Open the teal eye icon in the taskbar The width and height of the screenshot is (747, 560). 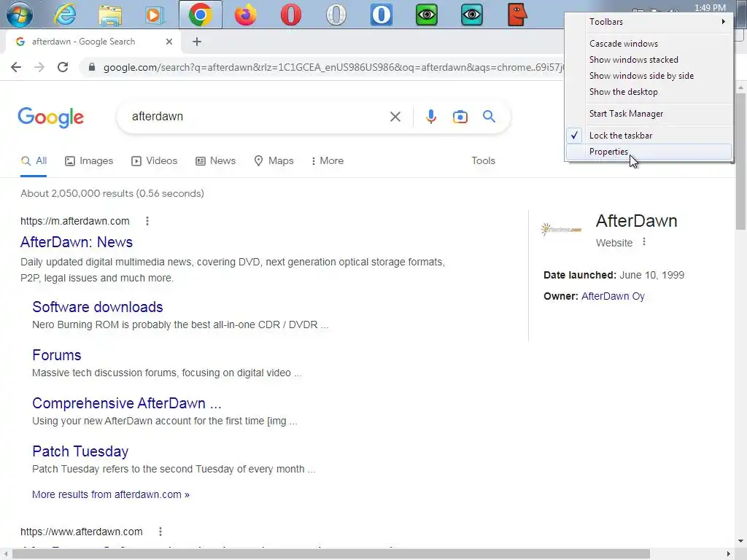pos(472,15)
